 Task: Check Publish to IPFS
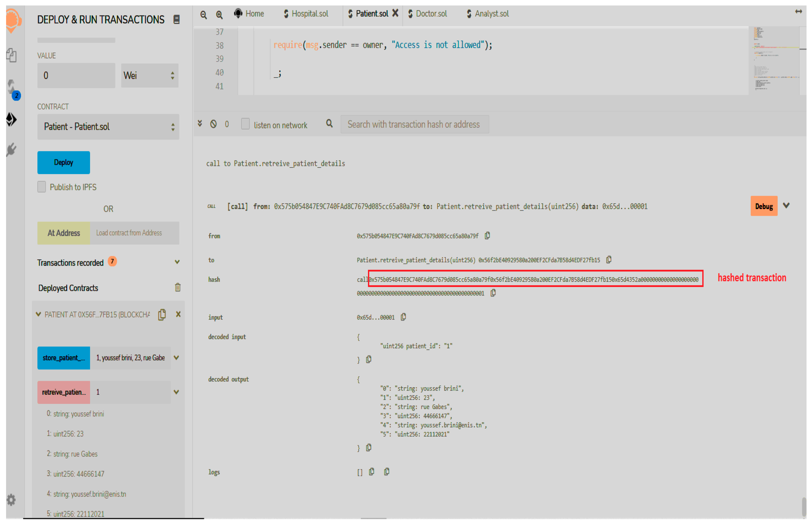(42, 187)
